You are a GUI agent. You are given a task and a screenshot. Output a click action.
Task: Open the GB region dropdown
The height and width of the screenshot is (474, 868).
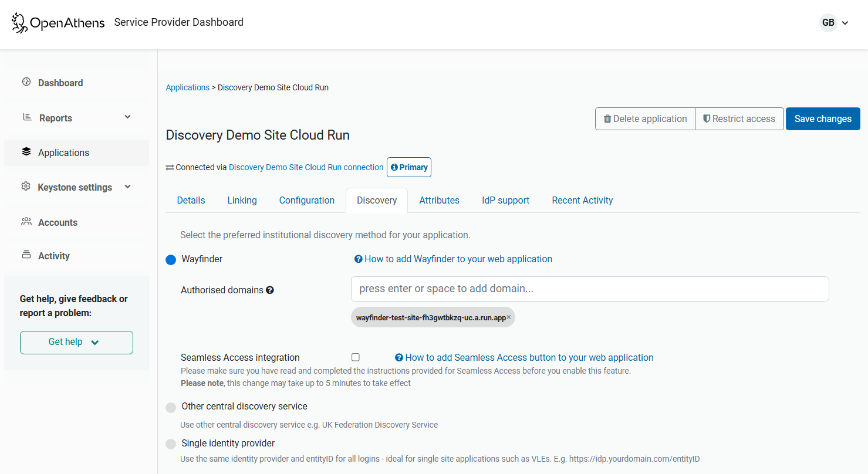pos(834,23)
